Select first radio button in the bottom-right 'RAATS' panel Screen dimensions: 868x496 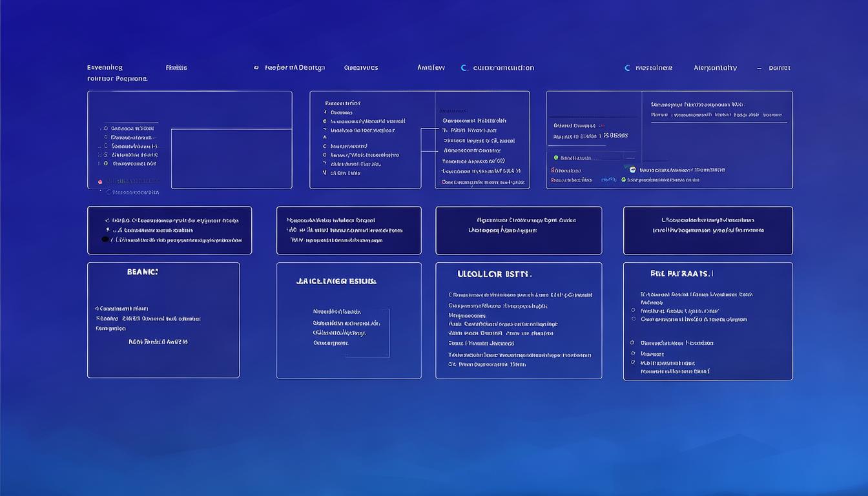point(634,311)
